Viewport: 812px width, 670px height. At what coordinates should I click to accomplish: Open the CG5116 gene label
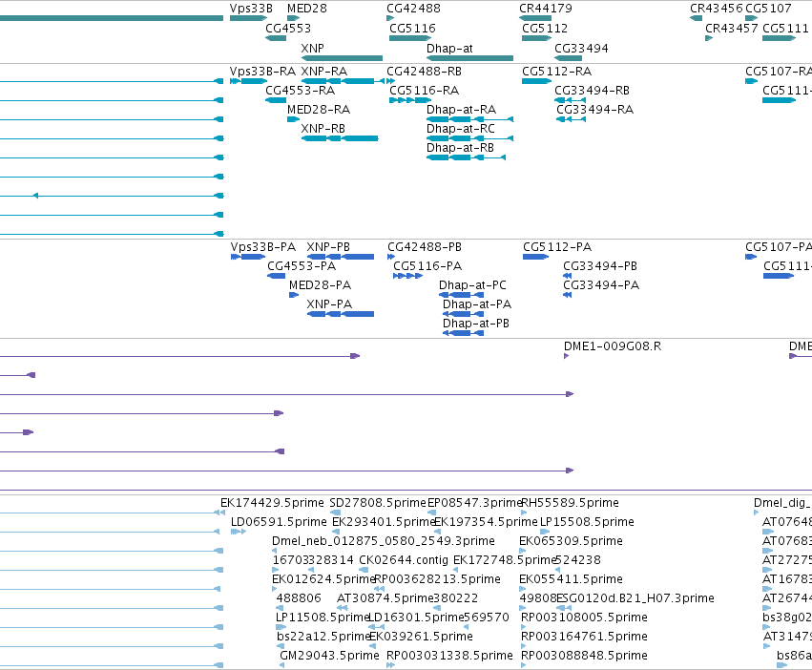click(412, 29)
